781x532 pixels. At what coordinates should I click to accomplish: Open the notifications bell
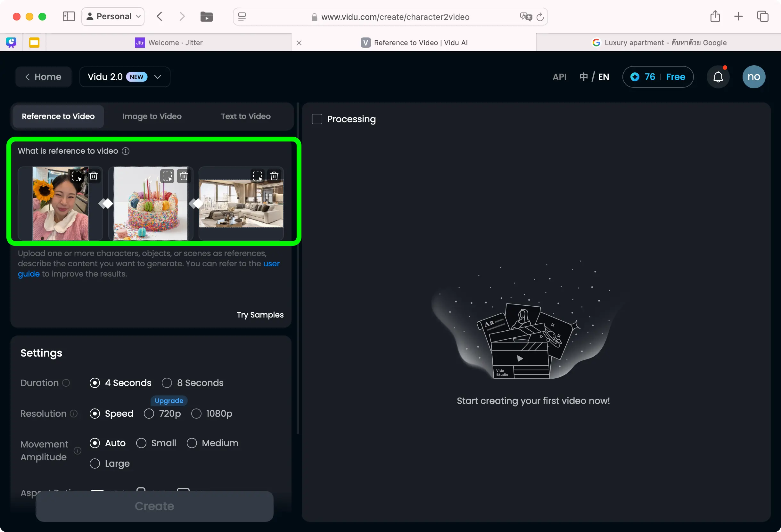(x=718, y=77)
